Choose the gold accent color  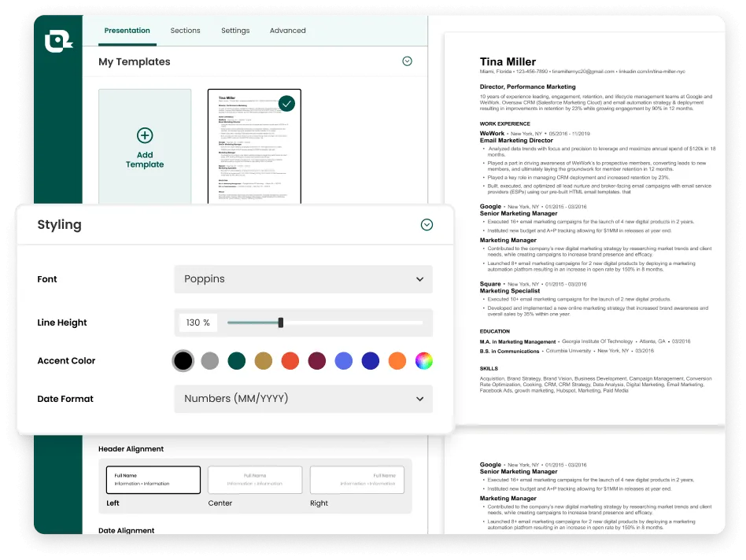[263, 361]
